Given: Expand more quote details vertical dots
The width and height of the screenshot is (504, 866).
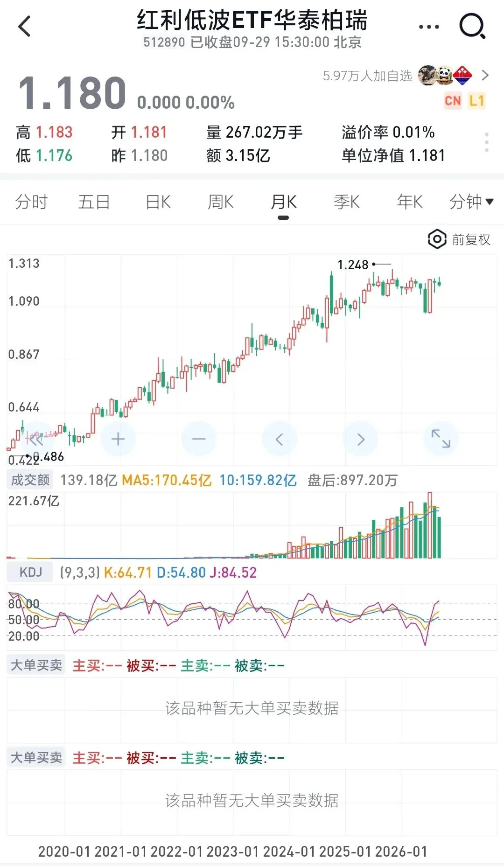Looking at the screenshot, I should (x=487, y=142).
